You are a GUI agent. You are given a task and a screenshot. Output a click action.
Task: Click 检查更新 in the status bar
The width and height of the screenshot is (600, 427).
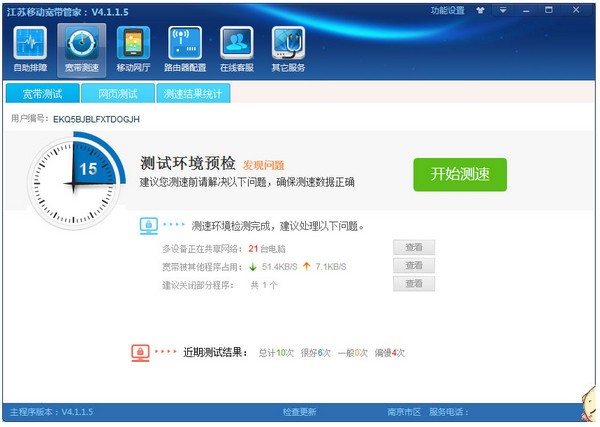tap(299, 412)
